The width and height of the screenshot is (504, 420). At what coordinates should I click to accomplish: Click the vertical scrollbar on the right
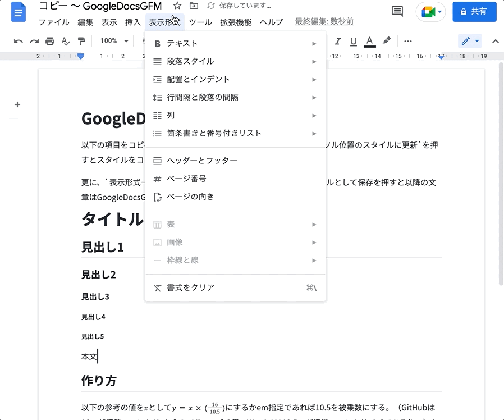pos(501,174)
